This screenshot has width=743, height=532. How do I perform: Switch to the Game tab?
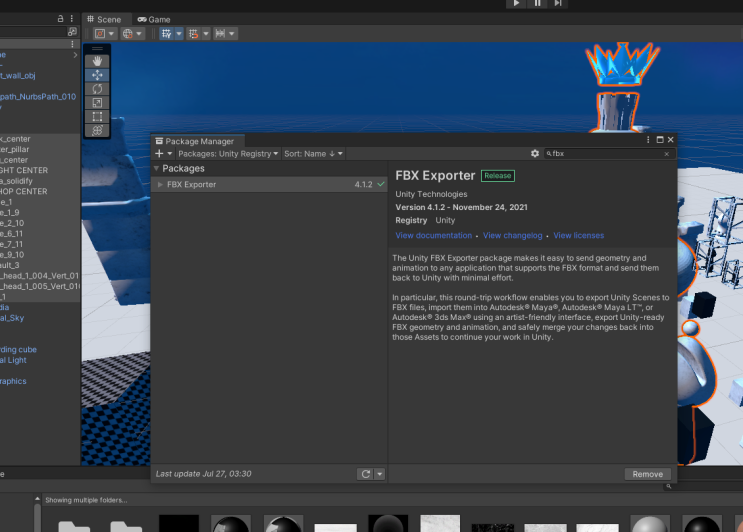(154, 19)
